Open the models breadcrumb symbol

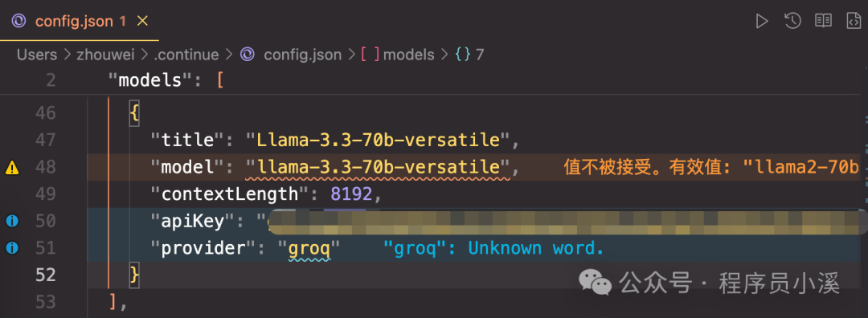pyautogui.click(x=408, y=54)
